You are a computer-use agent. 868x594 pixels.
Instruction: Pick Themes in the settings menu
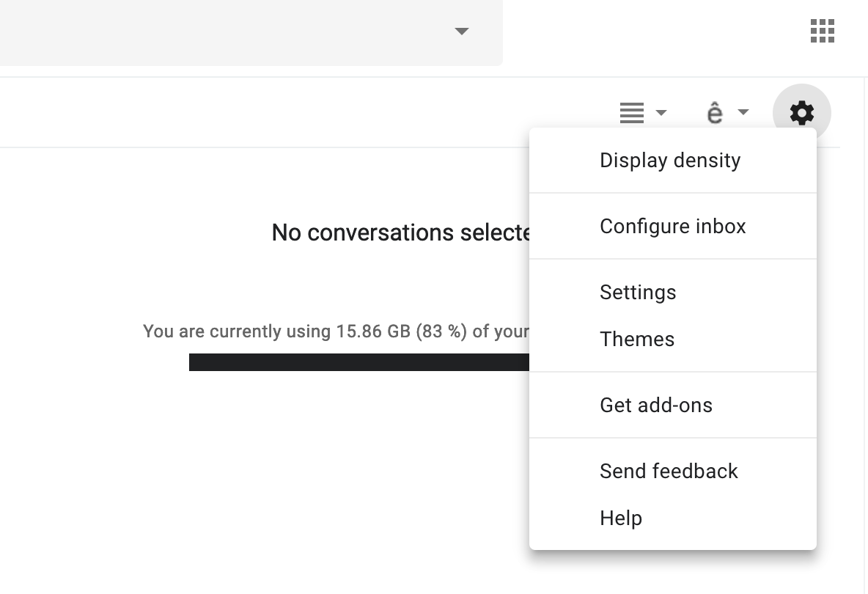tap(636, 340)
